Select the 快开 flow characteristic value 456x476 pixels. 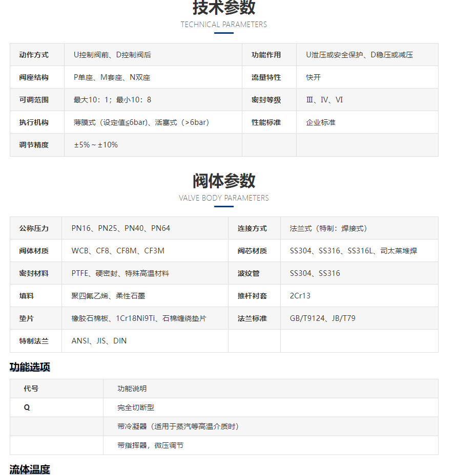point(314,77)
